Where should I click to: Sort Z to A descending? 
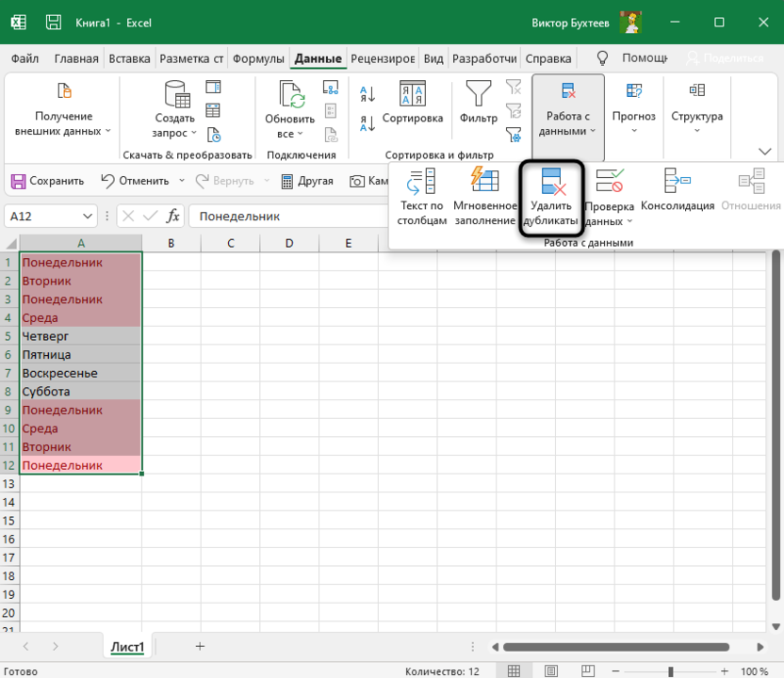point(367,123)
